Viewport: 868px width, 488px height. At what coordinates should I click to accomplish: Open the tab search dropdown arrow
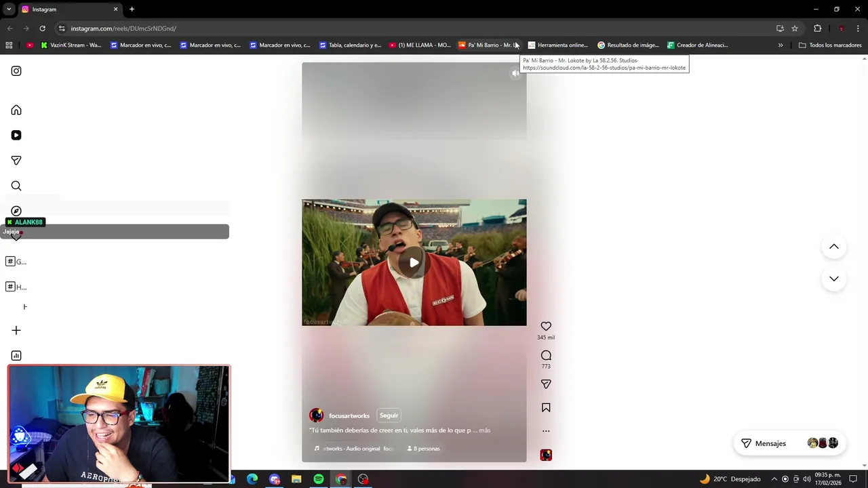9,9
